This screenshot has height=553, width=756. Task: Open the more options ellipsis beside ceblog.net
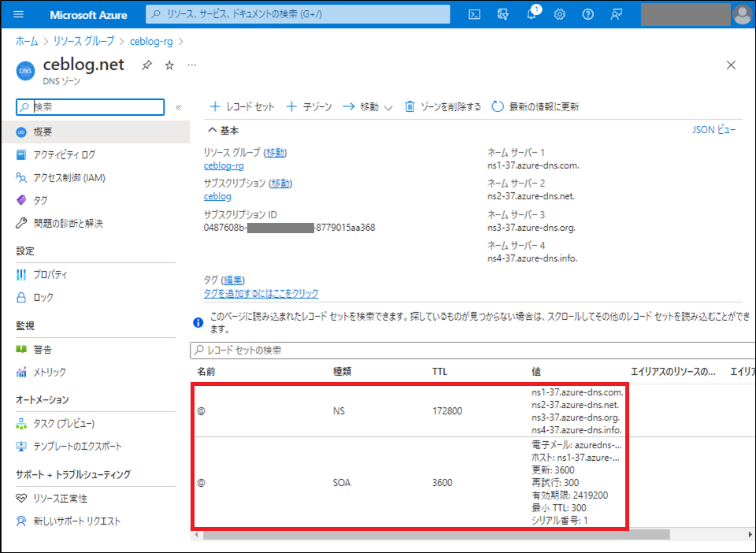[x=192, y=65]
